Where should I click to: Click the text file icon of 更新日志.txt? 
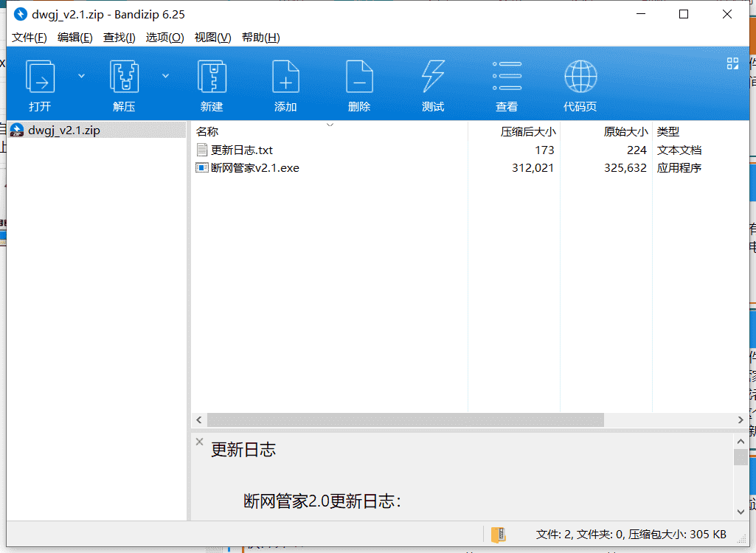click(x=202, y=150)
